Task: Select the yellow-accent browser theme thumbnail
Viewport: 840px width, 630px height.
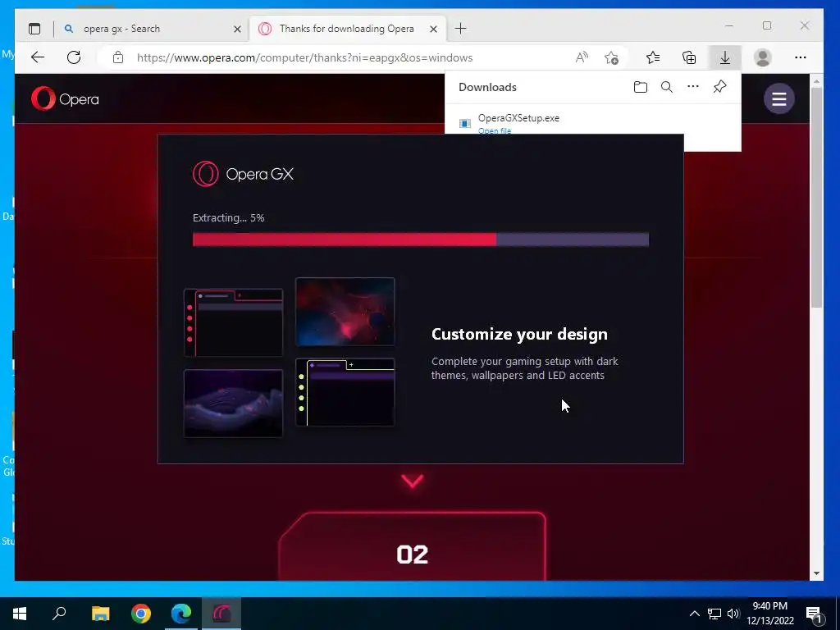Action: pyautogui.click(x=345, y=392)
